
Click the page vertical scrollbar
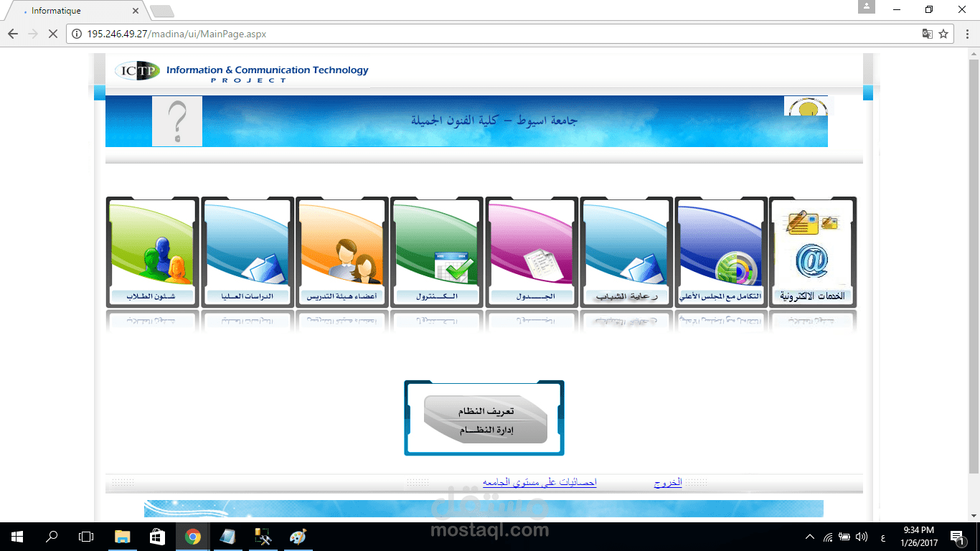974,265
